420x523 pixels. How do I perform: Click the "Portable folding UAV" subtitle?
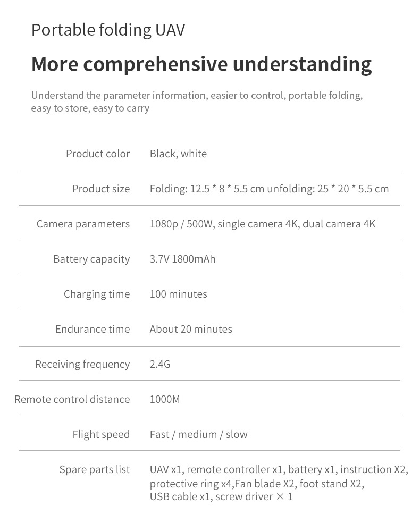pyautogui.click(x=108, y=30)
